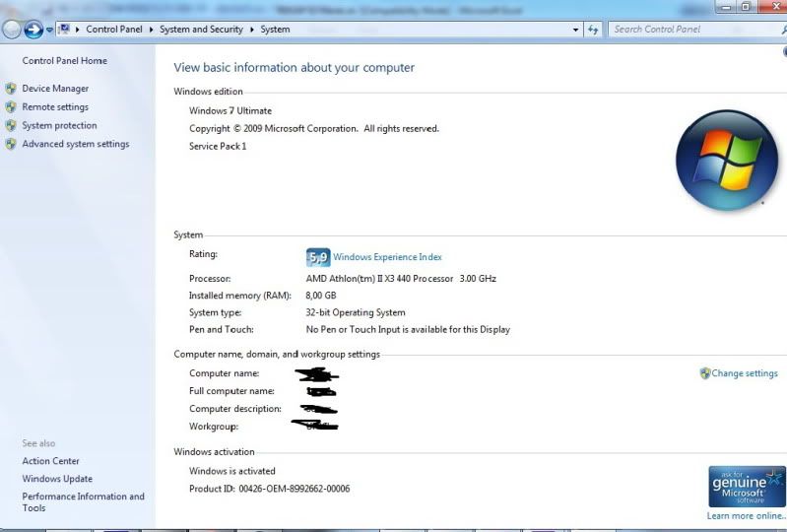Viewport: 787px width, 532px height.
Task: Click the Back navigation arrow button
Action: click(12, 30)
